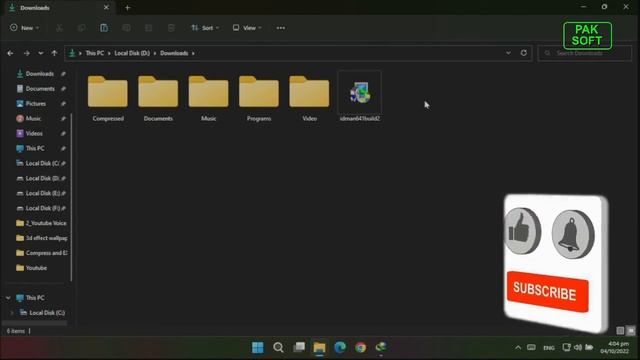640x360 pixels.
Task: Launch Microsoft Edge from taskbar
Action: pyautogui.click(x=340, y=347)
